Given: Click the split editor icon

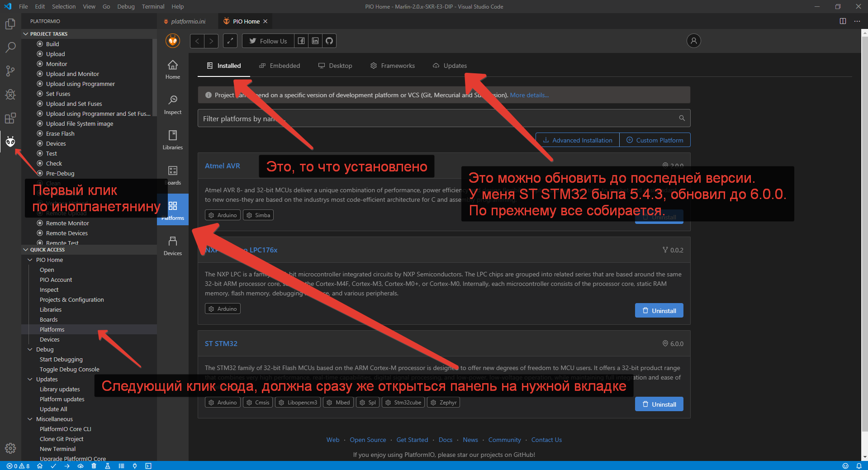Looking at the screenshot, I should click(843, 21).
